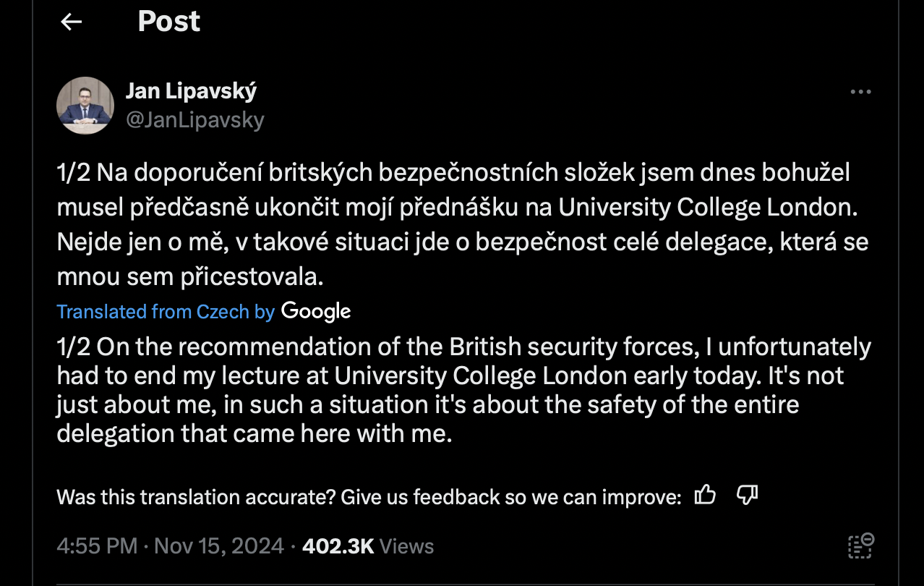Click the "Views" label
This screenshot has width=924, height=586.
[x=407, y=545]
